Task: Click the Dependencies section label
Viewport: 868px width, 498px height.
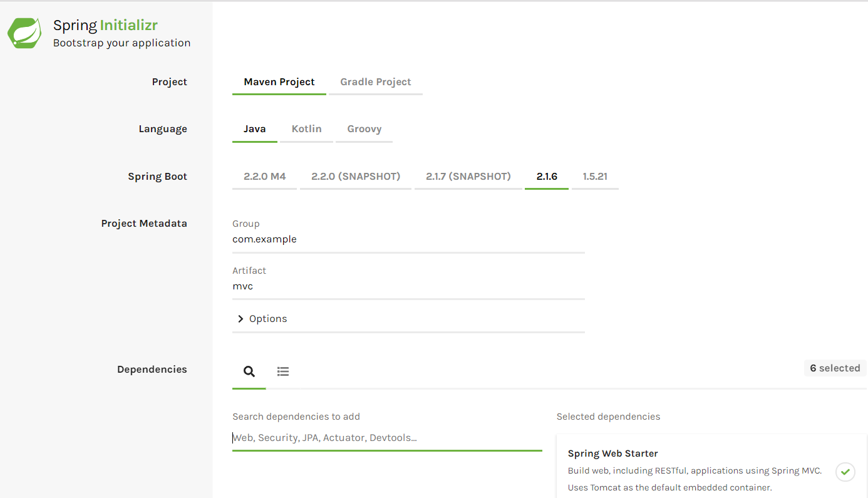Action: click(x=152, y=370)
